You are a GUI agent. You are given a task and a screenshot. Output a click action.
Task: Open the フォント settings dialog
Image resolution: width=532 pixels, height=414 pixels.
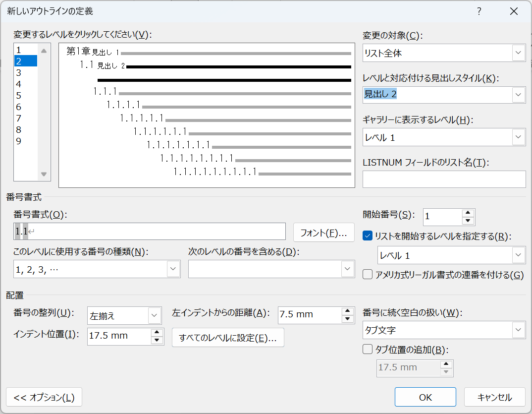pos(323,231)
